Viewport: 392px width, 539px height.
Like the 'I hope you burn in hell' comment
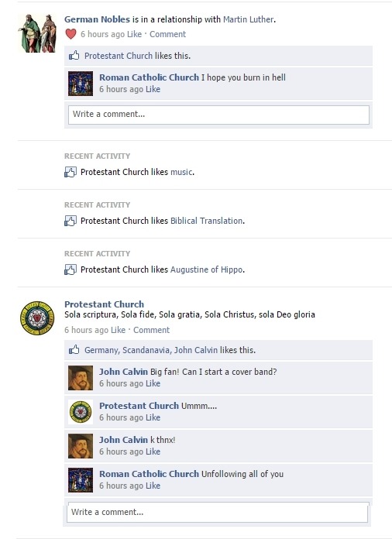pyautogui.click(x=153, y=89)
